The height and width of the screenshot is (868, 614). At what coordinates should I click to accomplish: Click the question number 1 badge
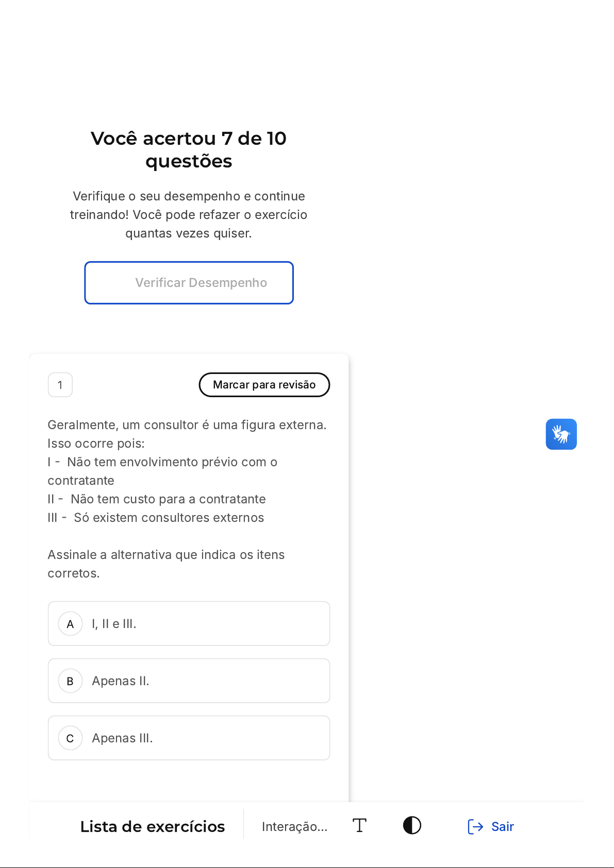click(60, 385)
